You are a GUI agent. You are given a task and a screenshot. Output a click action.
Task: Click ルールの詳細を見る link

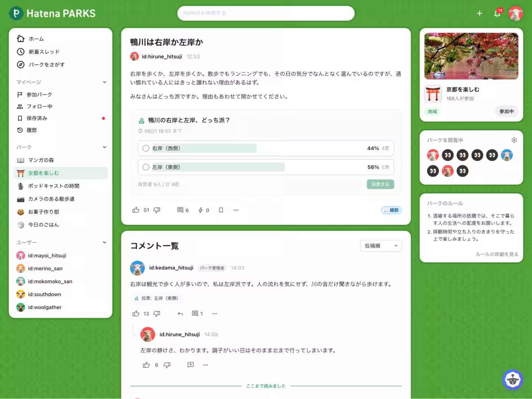pyautogui.click(x=497, y=254)
